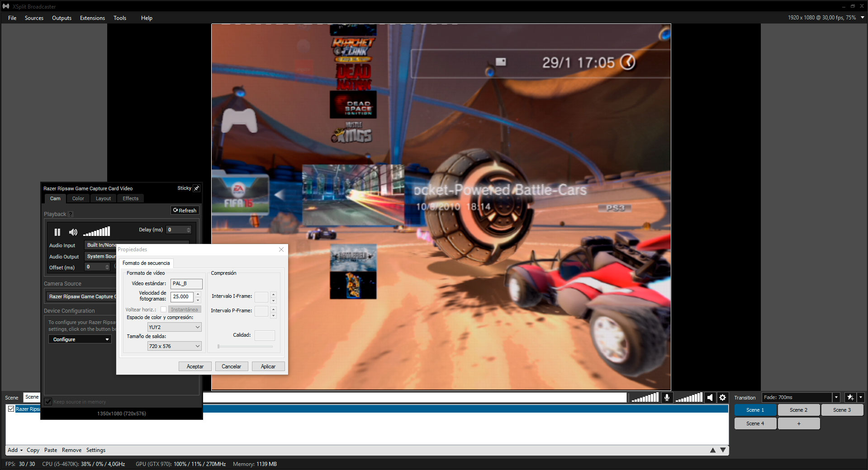Click Paste in sources toolbar
868x470 pixels.
(x=51, y=450)
